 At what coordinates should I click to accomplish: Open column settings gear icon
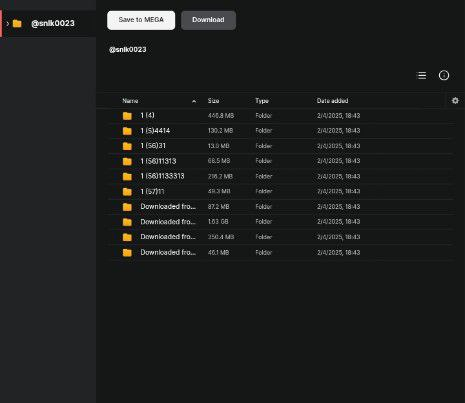tap(455, 100)
